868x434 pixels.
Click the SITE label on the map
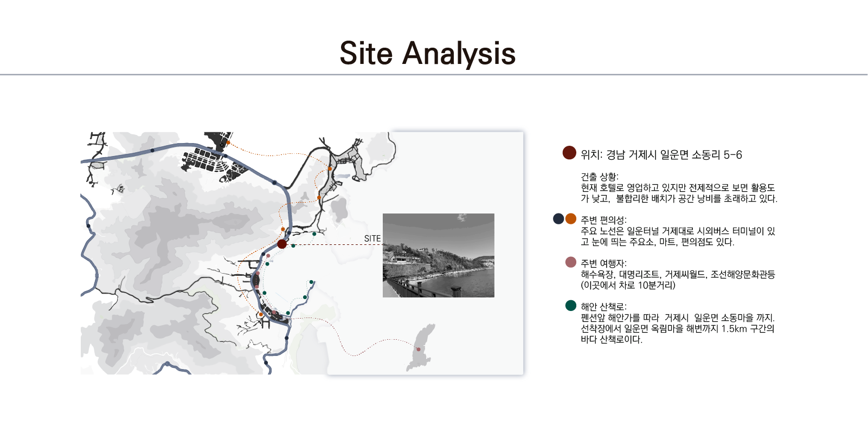(372, 238)
